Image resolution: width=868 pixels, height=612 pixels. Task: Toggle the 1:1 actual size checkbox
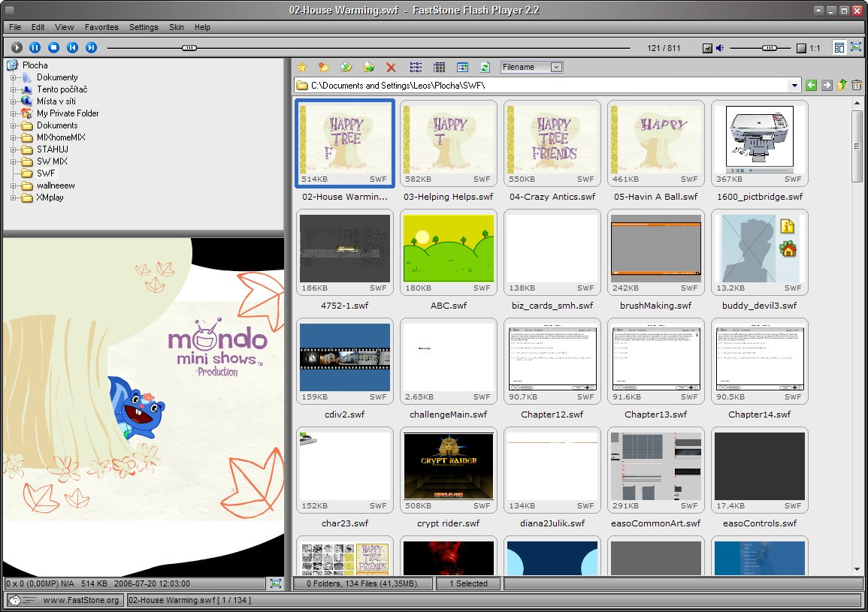tap(801, 48)
